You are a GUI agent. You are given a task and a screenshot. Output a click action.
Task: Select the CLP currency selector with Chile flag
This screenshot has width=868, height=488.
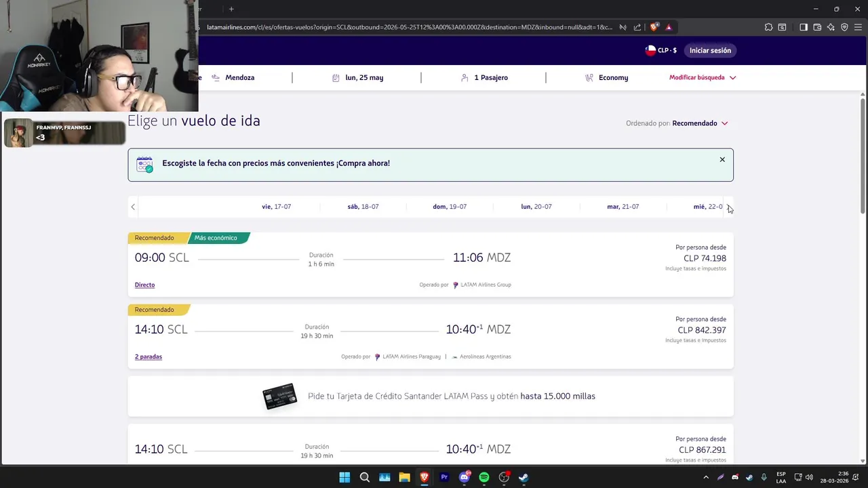click(x=661, y=50)
